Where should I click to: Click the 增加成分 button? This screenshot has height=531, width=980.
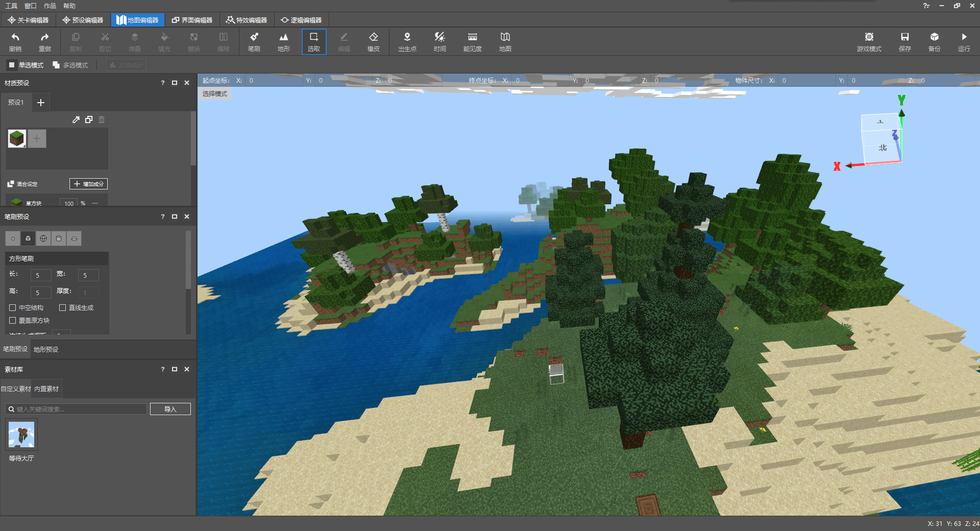coord(88,184)
